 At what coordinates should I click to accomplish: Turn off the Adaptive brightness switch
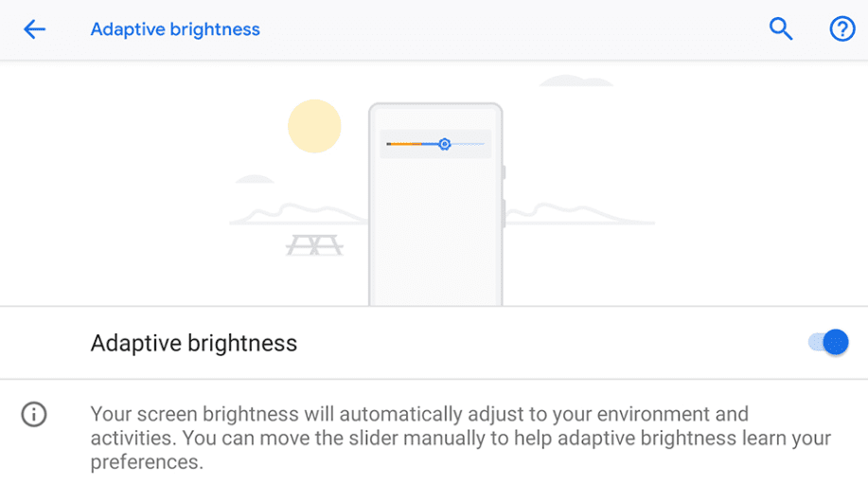pyautogui.click(x=828, y=343)
